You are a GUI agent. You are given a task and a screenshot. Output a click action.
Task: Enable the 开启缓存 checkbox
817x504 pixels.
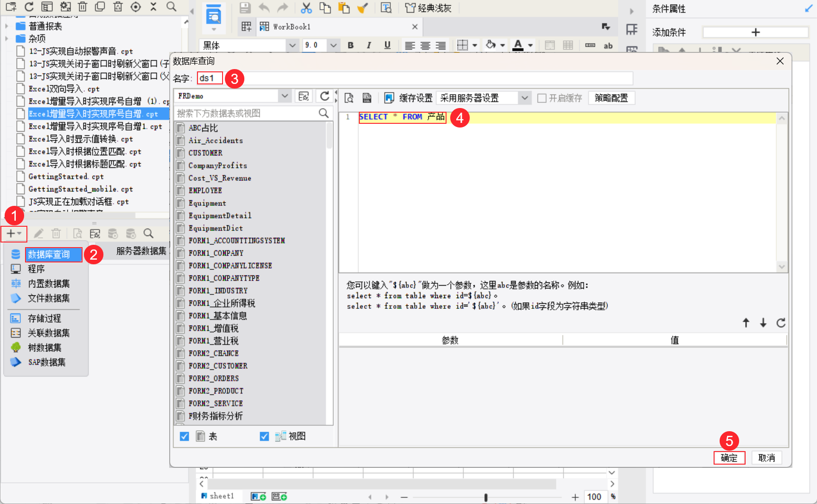pos(542,98)
